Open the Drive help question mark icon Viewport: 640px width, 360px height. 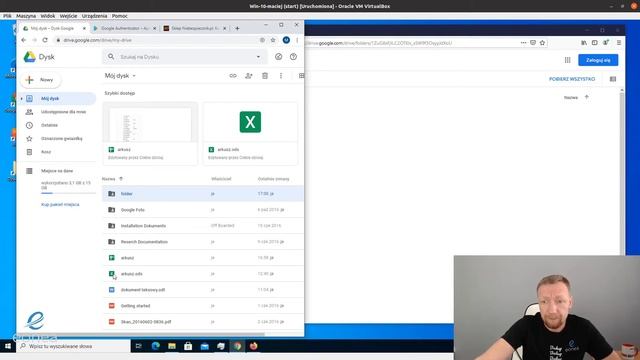point(293,57)
